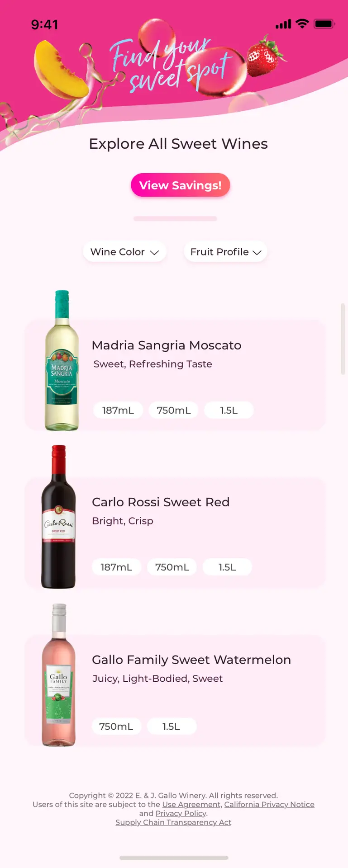Image resolution: width=348 pixels, height=868 pixels.
Task: Expand the Wine Color filter dropdown
Action: 124,252
